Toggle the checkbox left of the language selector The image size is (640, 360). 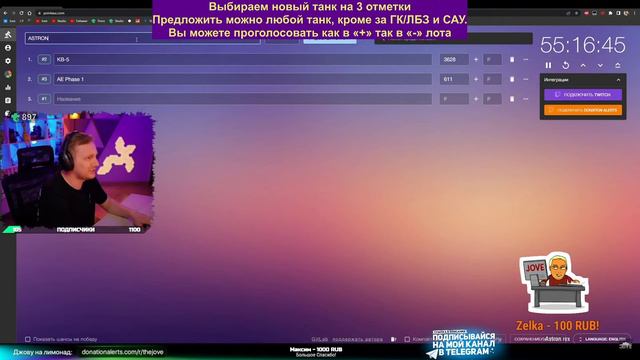coord(407,339)
